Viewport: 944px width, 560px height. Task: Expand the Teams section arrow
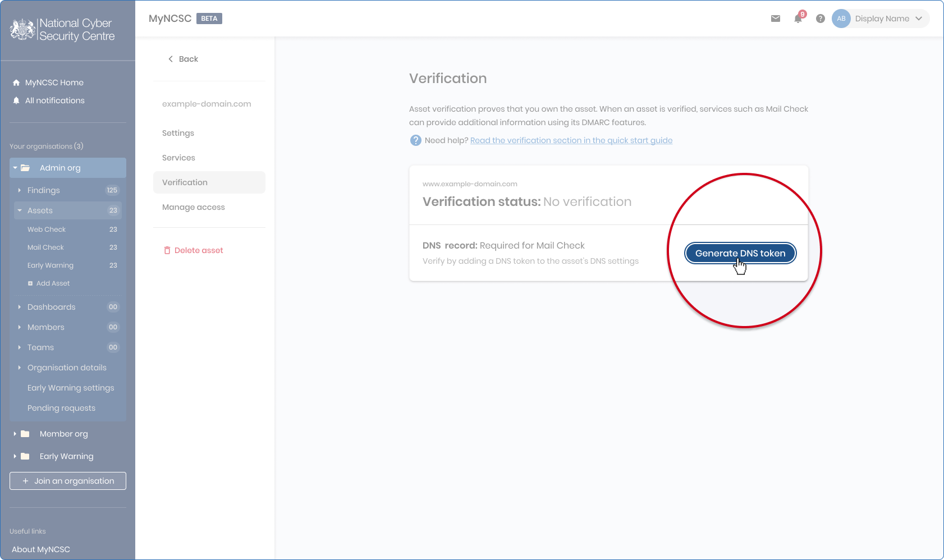click(20, 347)
